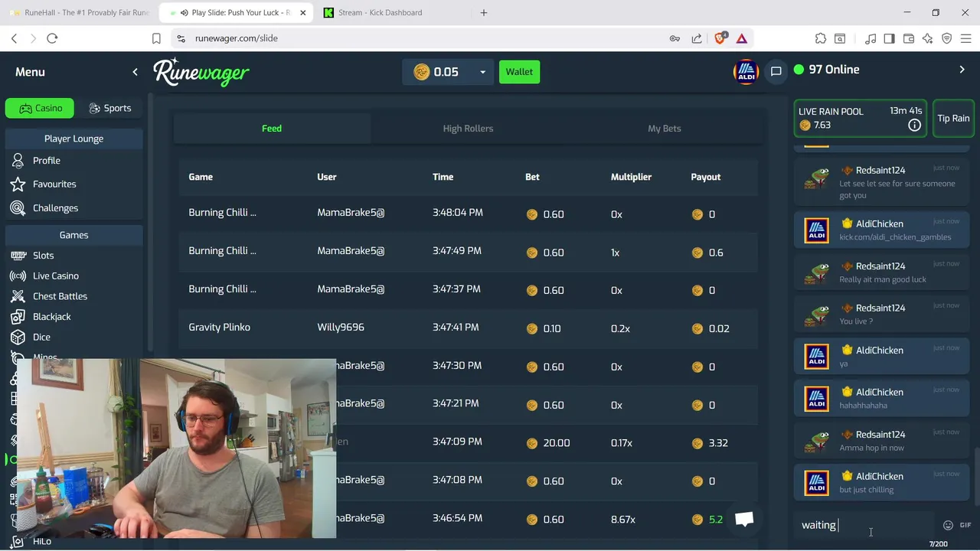Close the Play Slide browser tab
The image size is (980, 551).
[x=303, y=12]
